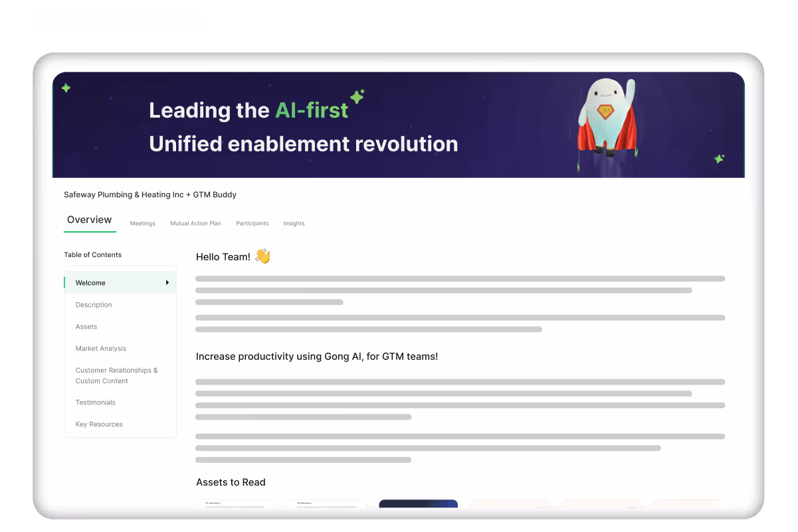Go to Market Analysis section
This screenshot has width=798, height=532.
coord(101,349)
